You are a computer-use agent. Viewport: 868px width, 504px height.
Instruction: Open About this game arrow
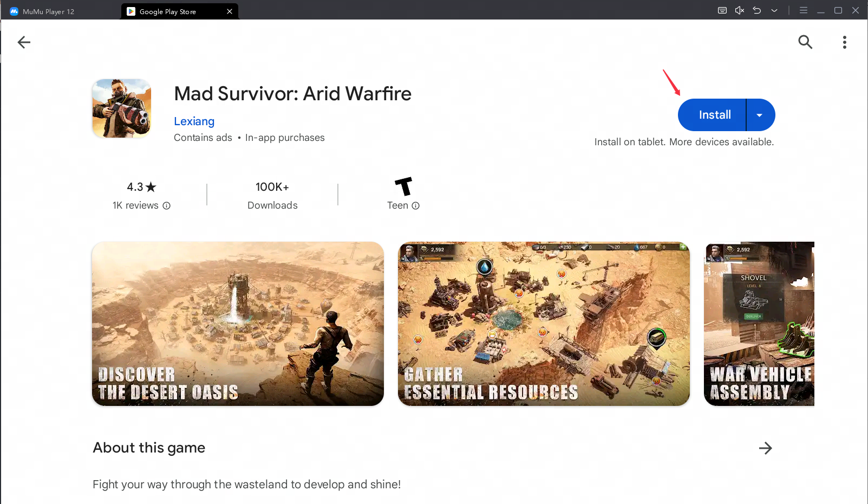tap(765, 448)
